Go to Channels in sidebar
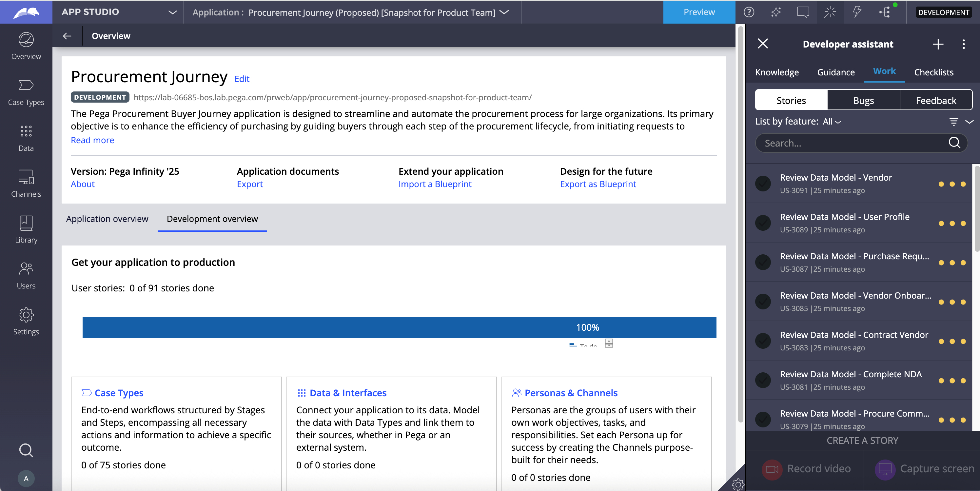 tap(26, 183)
